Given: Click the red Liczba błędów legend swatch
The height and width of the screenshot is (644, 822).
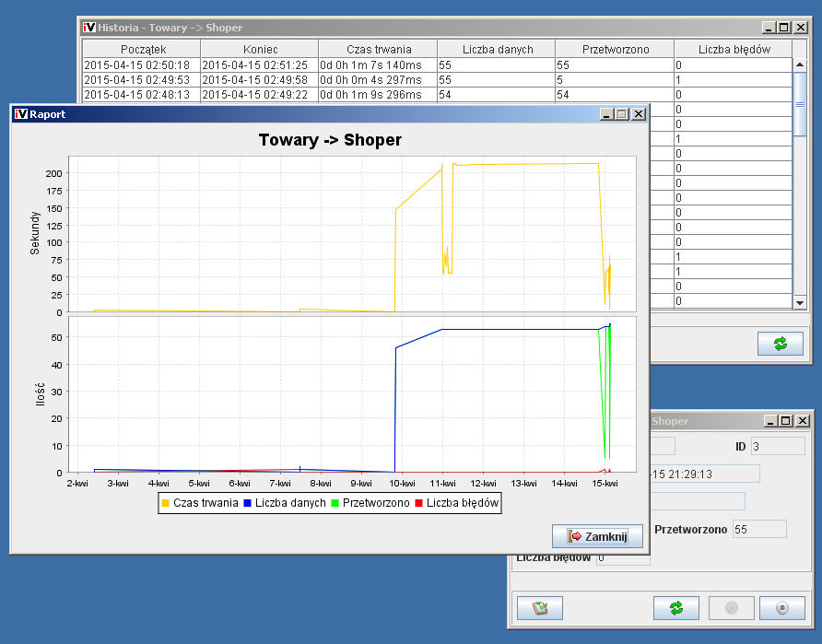Looking at the screenshot, I should (x=419, y=503).
